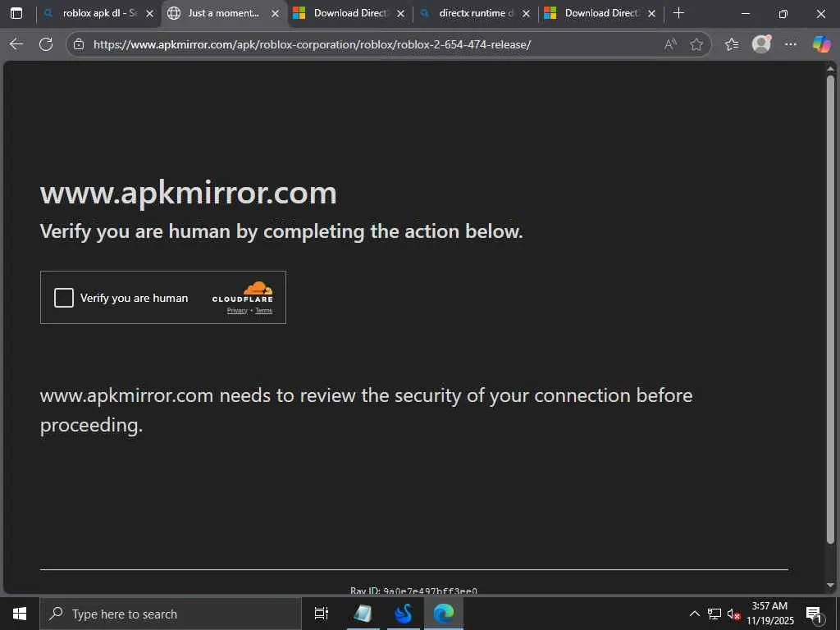
Task: Switch to last Download DirectX tab
Action: pos(600,13)
